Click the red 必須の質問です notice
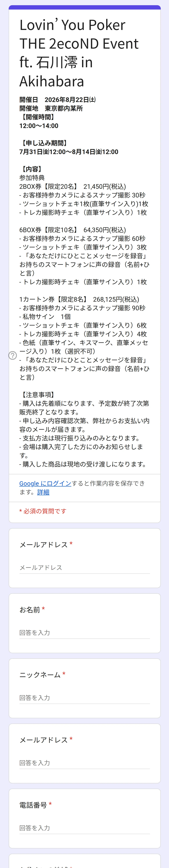Viewport: 169px width, 868px height. tap(43, 511)
